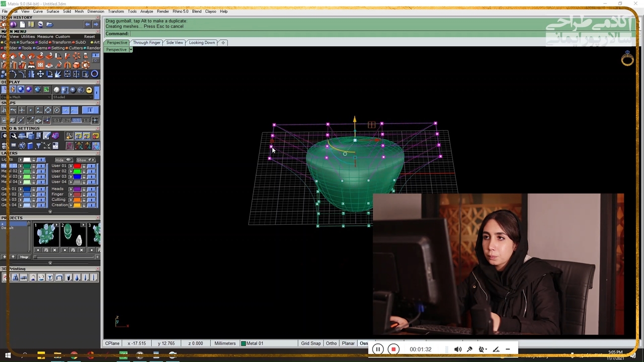This screenshot has height=362, width=644.
Task: Click the center snap circle icon
Action: [56, 110]
